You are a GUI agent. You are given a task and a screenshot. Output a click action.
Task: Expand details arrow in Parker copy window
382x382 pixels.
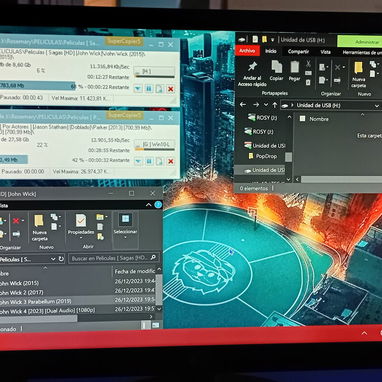[138, 161]
